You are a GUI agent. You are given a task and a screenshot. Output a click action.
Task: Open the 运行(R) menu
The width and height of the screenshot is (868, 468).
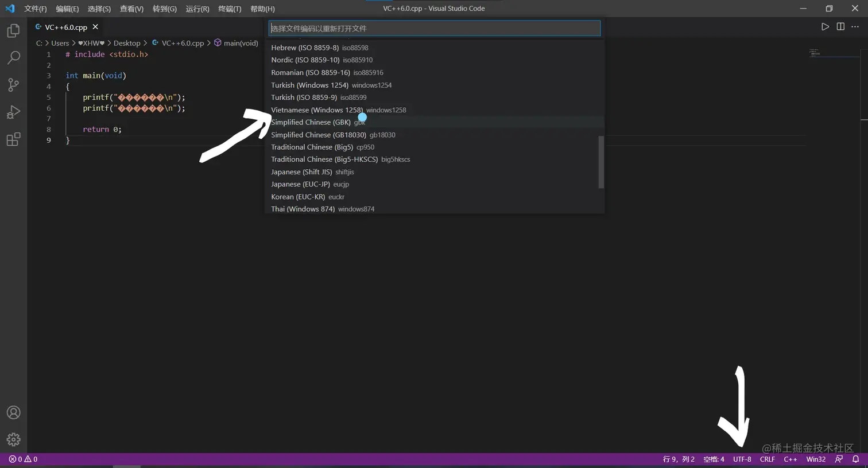point(197,9)
